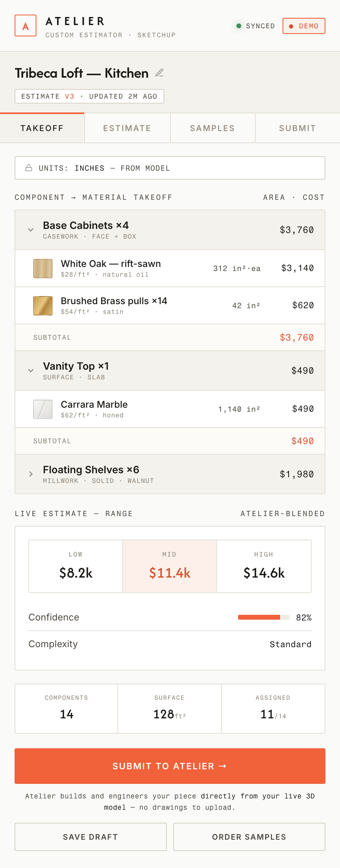Go to the SUBMIT tab
Screen dimensions: 340x868
[297, 128]
